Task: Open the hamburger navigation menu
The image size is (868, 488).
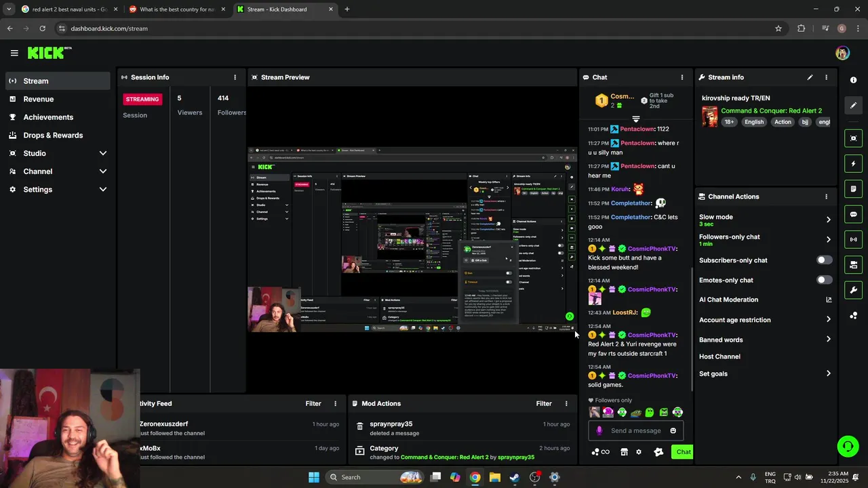Action: coord(14,53)
